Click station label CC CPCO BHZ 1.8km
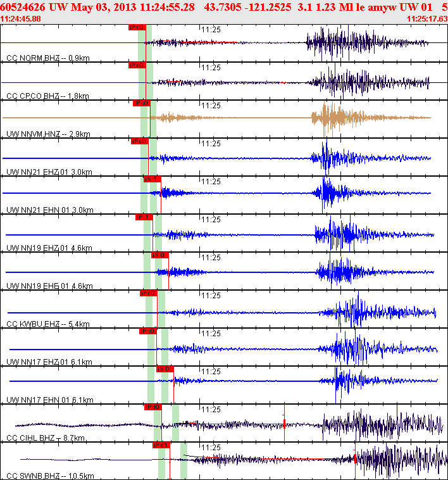The image size is (448, 480). [47, 96]
